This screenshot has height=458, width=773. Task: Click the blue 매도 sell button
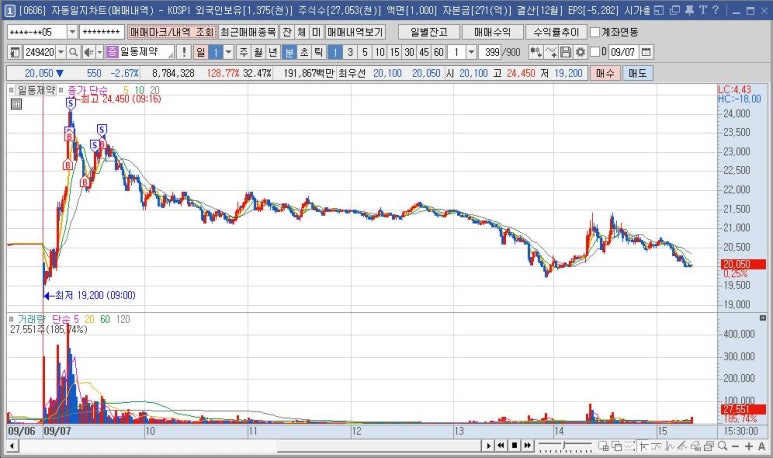pos(637,73)
